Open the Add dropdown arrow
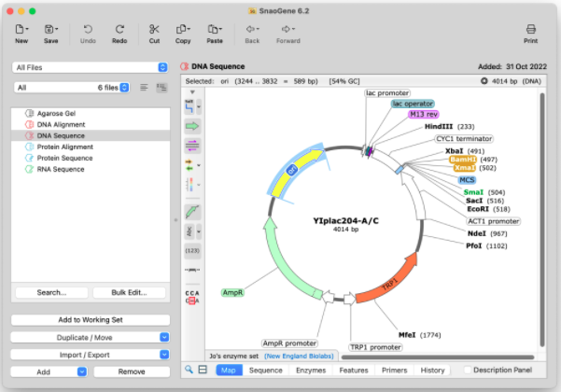 [82, 372]
